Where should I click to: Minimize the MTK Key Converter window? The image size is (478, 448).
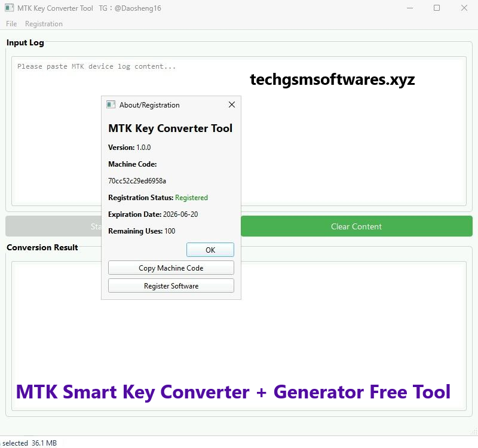[x=410, y=8]
